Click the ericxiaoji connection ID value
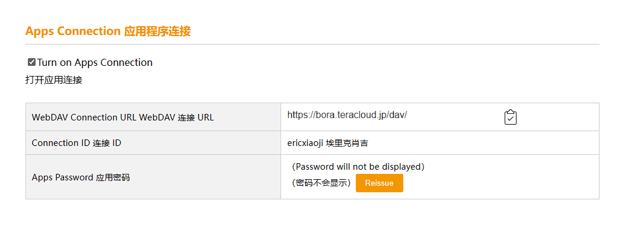The width and height of the screenshot is (644, 232). tap(305, 144)
